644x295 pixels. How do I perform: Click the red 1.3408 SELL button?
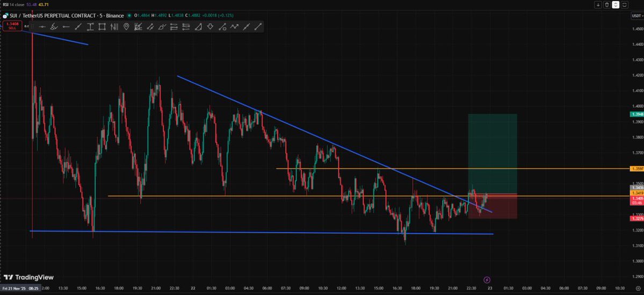click(12, 26)
